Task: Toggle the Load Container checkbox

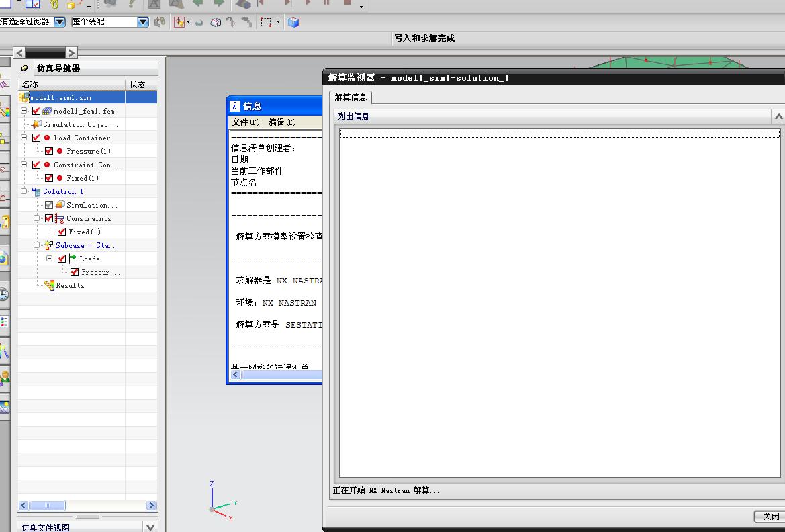Action: (36, 138)
